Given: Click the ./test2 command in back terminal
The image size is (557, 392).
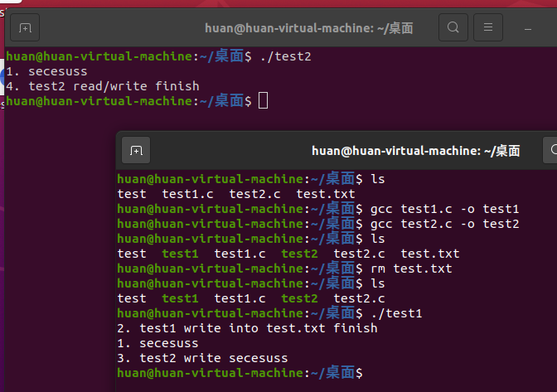Looking at the screenshot, I should pos(286,56).
